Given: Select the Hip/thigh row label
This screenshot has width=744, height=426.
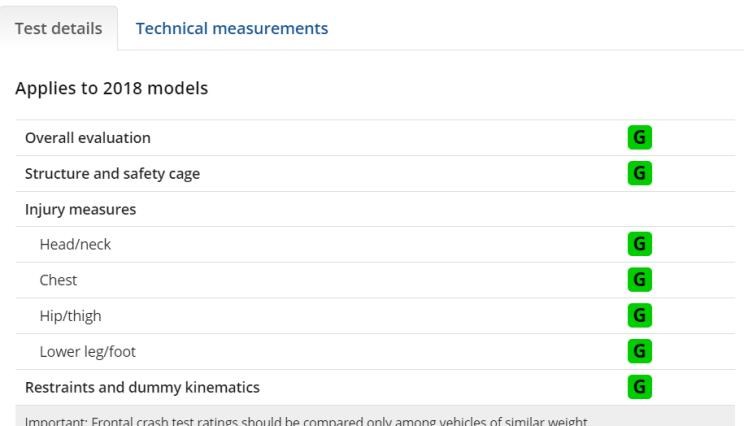Looking at the screenshot, I should coord(70,316).
